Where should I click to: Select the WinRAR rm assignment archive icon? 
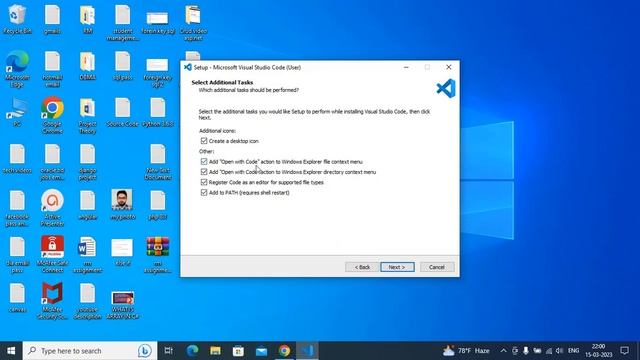click(x=158, y=255)
